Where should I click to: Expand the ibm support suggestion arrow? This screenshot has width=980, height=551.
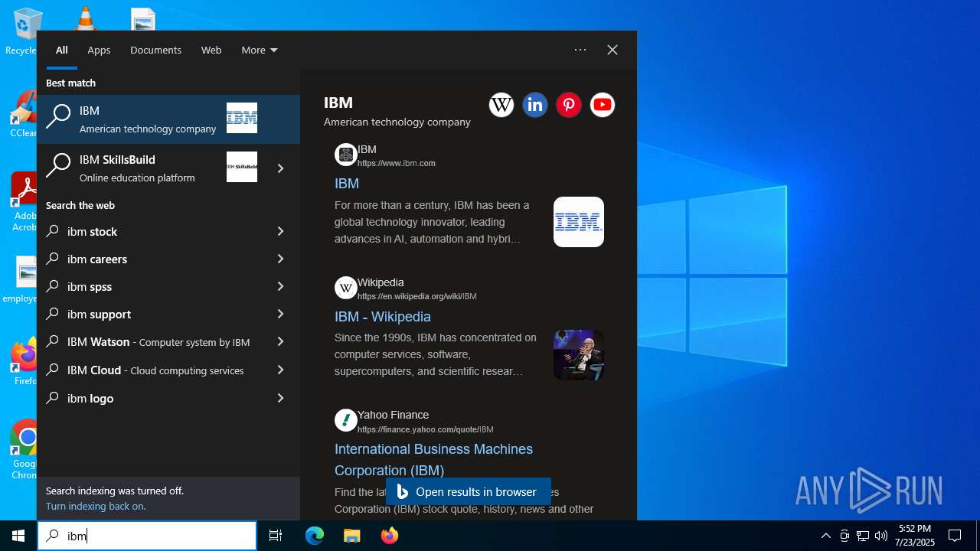(x=280, y=314)
